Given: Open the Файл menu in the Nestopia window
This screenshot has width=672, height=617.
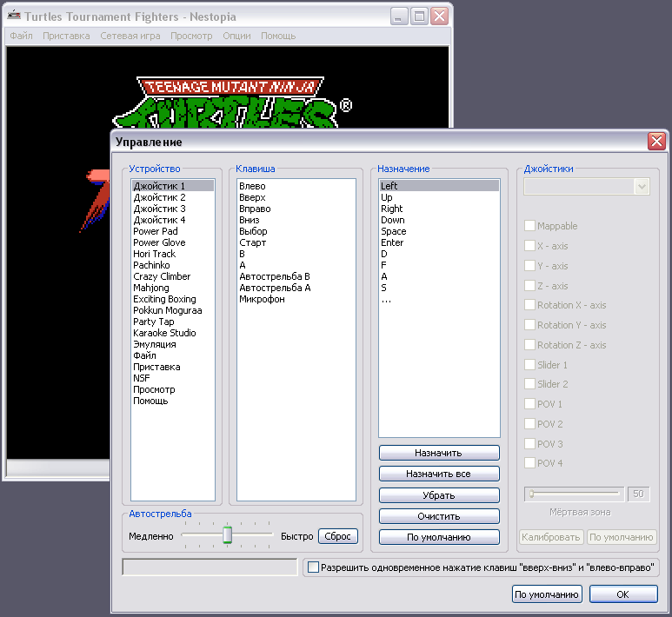Looking at the screenshot, I should [x=22, y=36].
